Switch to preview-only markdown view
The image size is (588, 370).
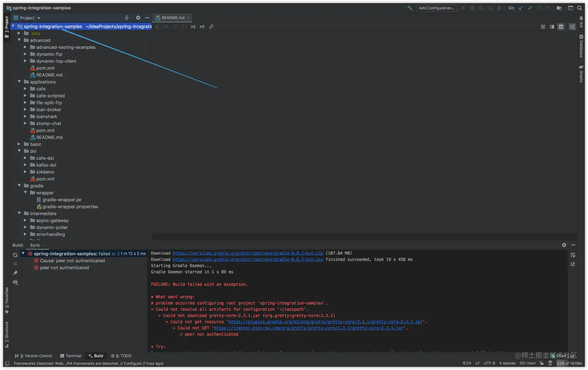tap(561, 27)
